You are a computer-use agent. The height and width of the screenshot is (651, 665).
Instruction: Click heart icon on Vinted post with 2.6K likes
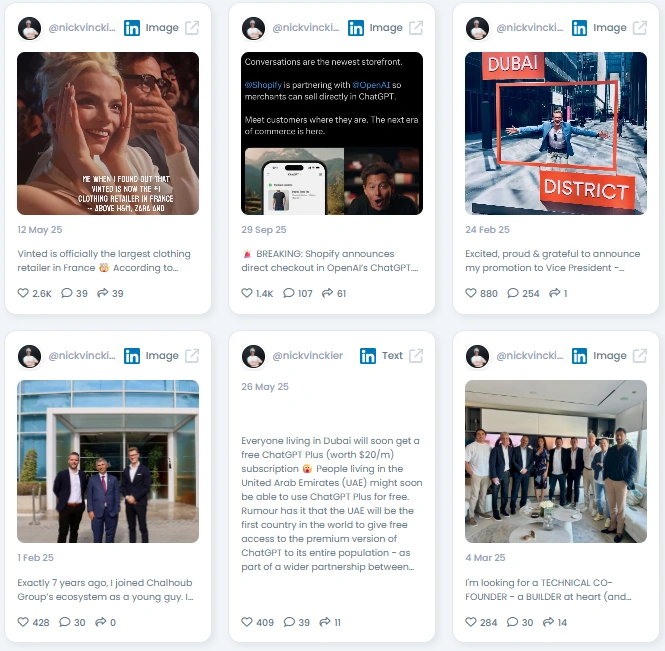tap(23, 293)
